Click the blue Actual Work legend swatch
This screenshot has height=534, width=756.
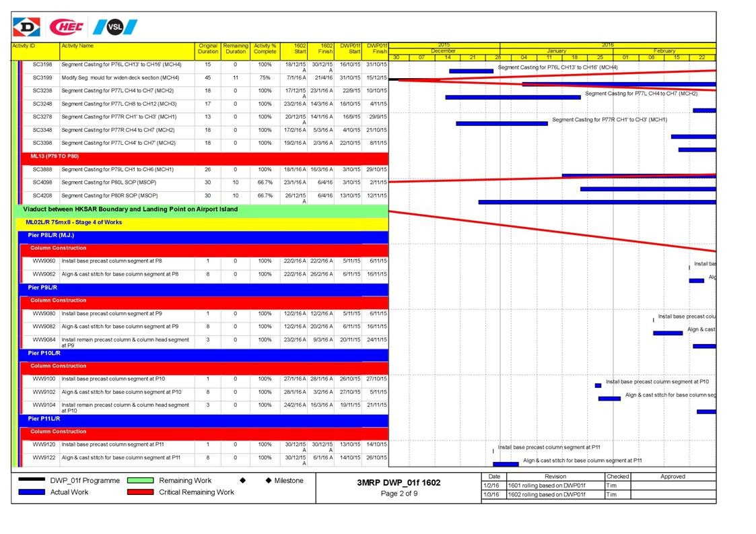click(32, 492)
